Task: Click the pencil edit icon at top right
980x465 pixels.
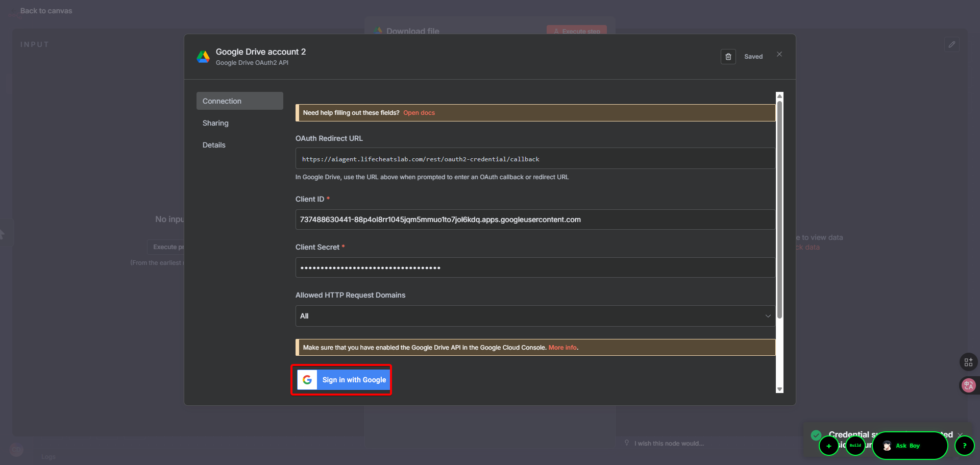Action: (x=951, y=44)
